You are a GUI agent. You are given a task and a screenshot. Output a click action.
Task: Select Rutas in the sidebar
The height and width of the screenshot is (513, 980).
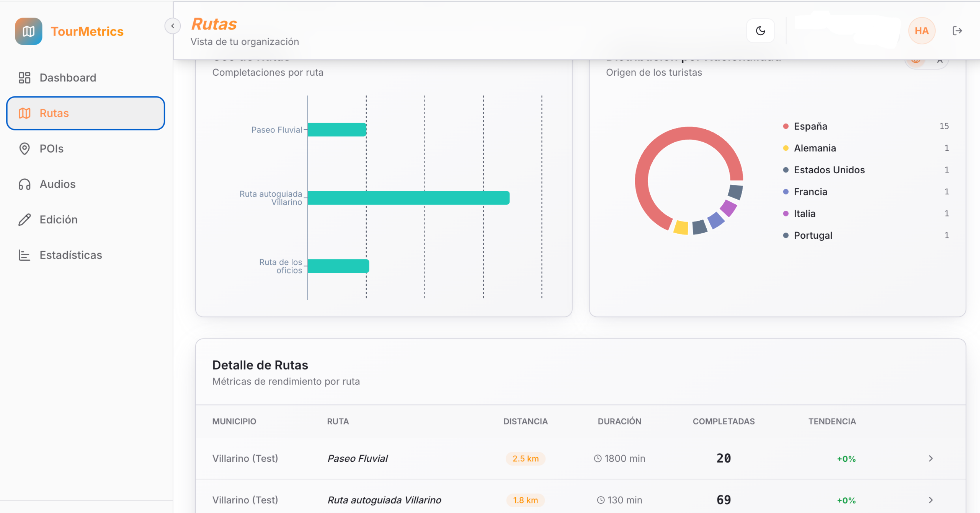(x=86, y=113)
